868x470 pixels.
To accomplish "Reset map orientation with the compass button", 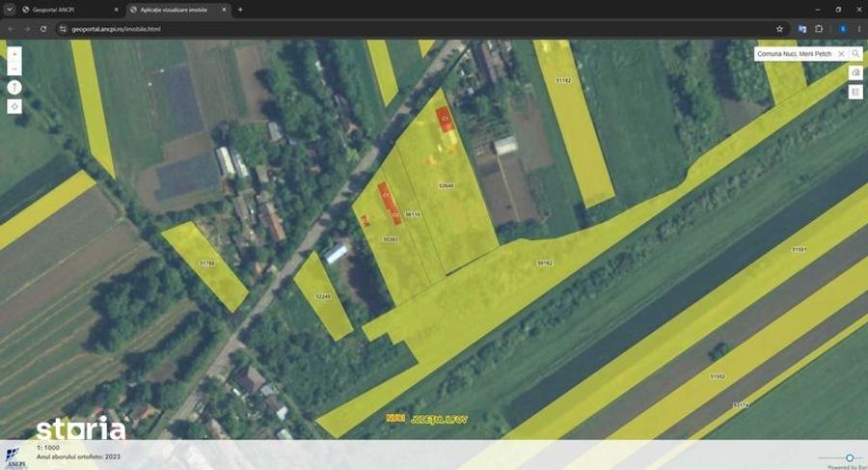I will coord(14,88).
